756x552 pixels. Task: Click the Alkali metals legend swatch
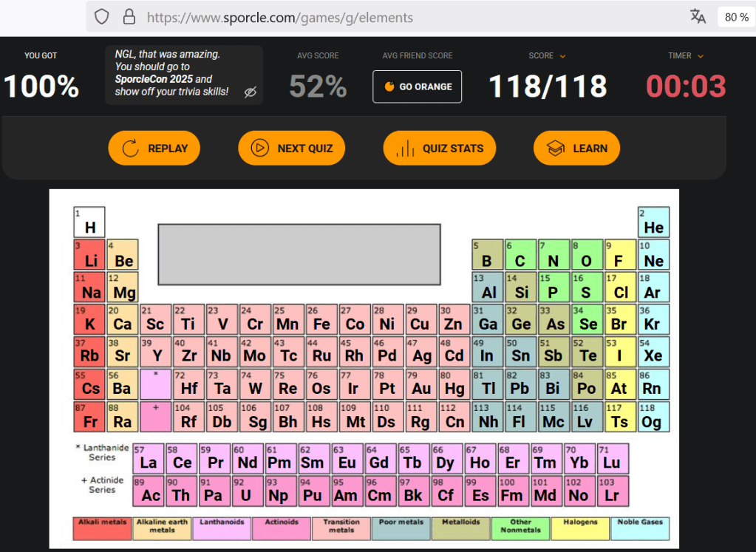pyautogui.click(x=103, y=528)
